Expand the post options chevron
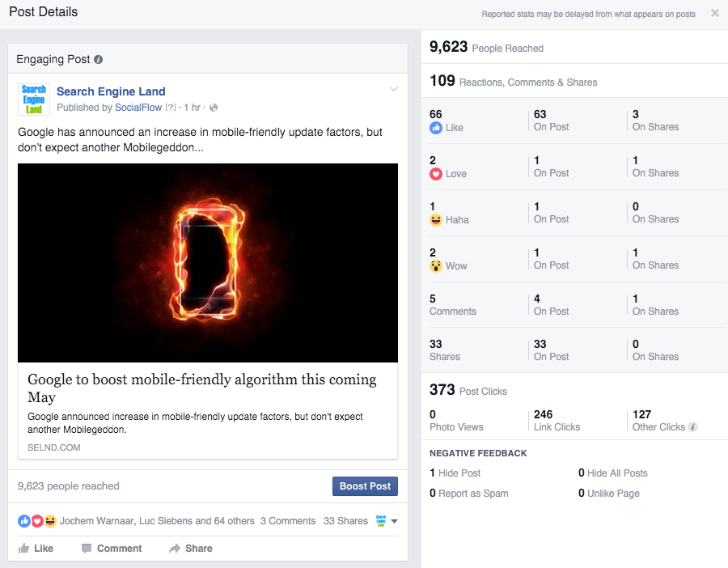Viewport: 728px width, 568px height. tap(394, 89)
